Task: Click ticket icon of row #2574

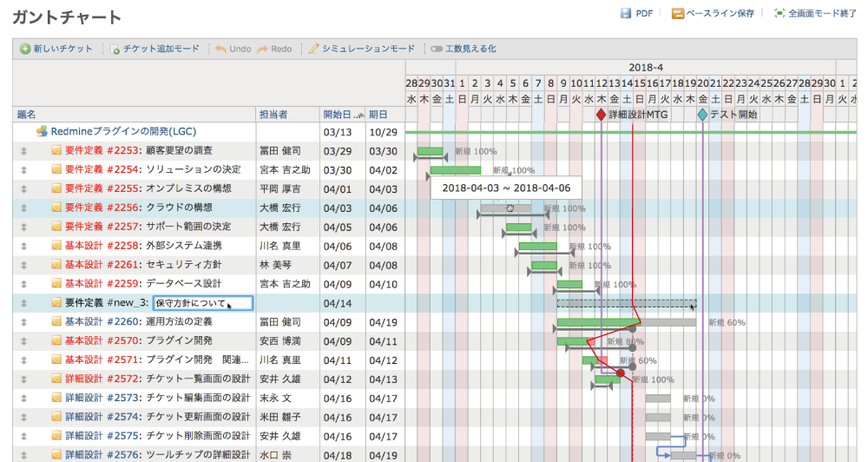Action: (x=56, y=417)
